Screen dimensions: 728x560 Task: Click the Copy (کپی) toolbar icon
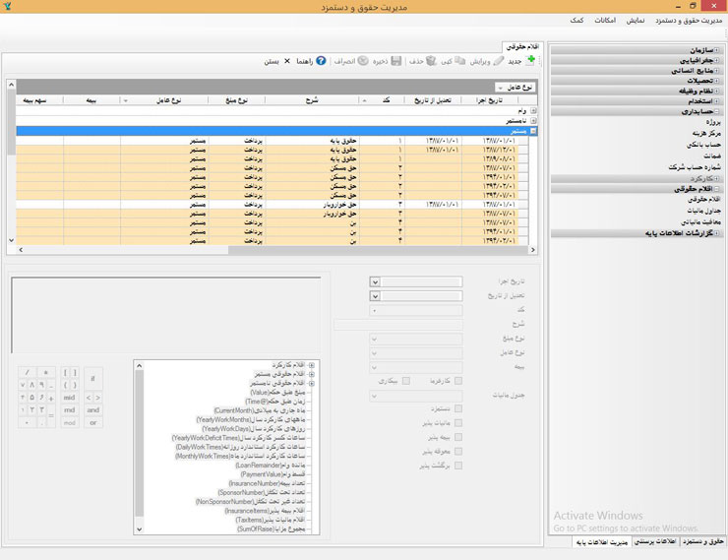point(459,61)
